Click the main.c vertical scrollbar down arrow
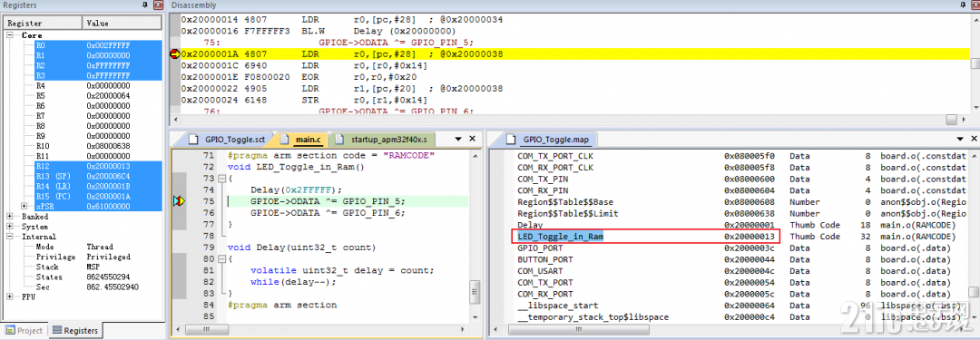 pyautogui.click(x=475, y=316)
